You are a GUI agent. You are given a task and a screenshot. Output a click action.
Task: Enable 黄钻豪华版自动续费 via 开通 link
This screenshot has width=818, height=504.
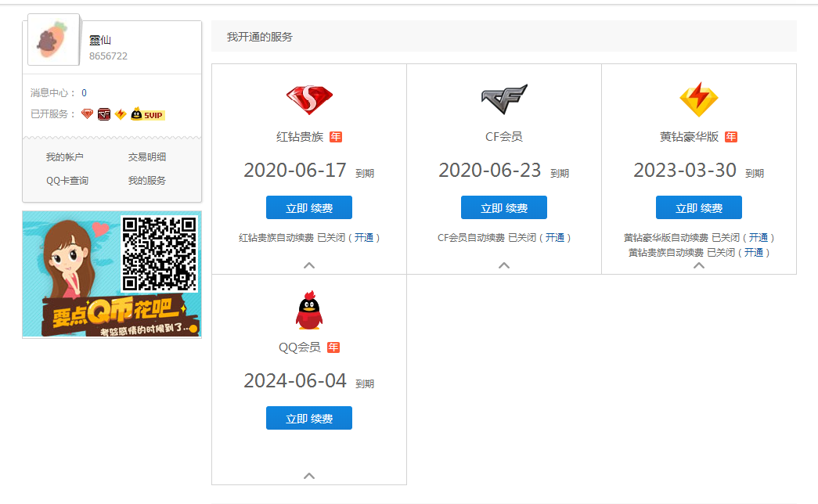pos(759,238)
